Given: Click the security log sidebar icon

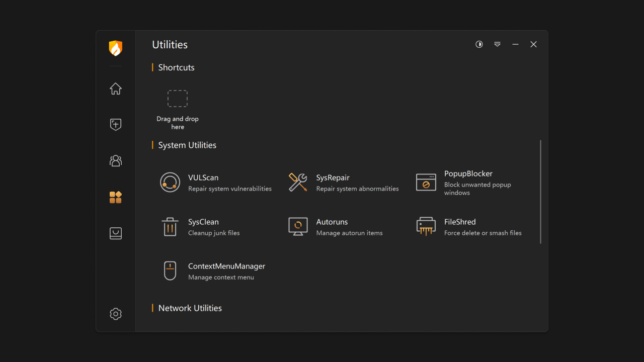Looking at the screenshot, I should (115, 233).
